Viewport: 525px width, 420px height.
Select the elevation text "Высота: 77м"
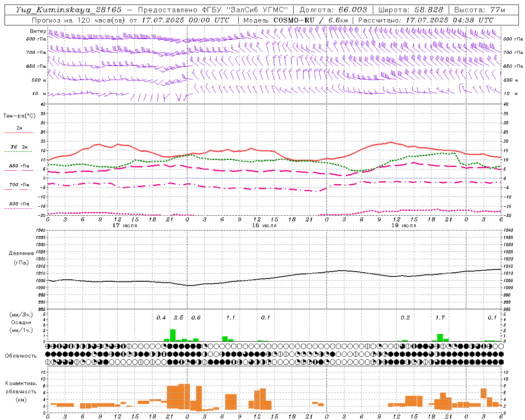(479, 10)
